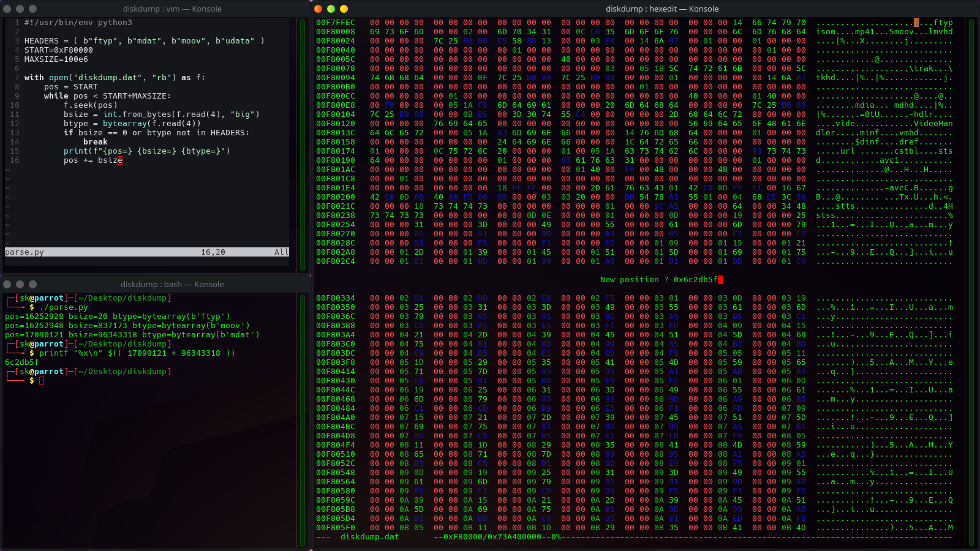This screenshot has width=980, height=551.
Task: Click ASCII text 'tkhd' in hexedit
Action: (x=826, y=78)
